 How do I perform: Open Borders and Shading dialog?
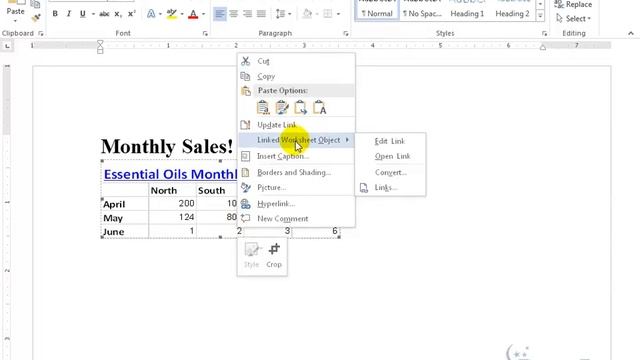[x=296, y=173]
